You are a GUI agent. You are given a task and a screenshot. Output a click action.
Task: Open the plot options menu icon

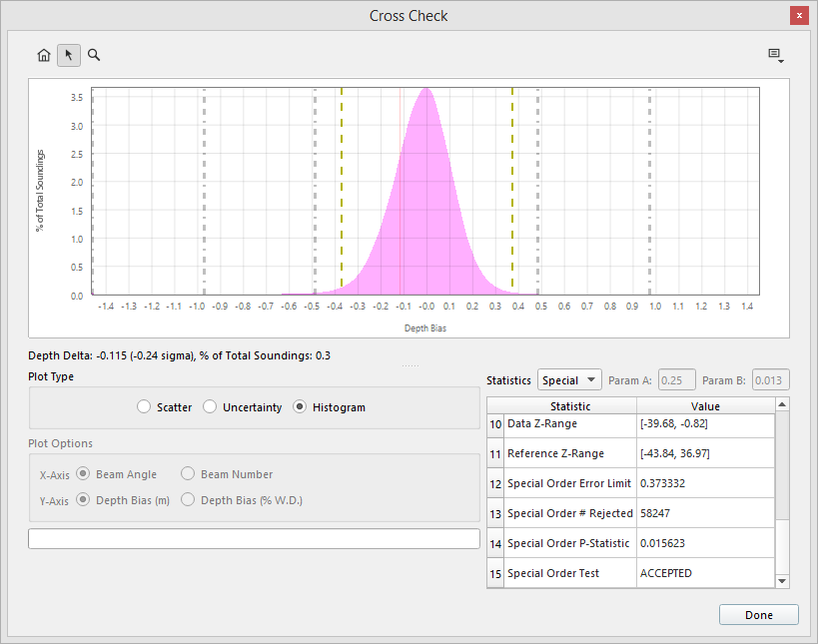click(775, 55)
